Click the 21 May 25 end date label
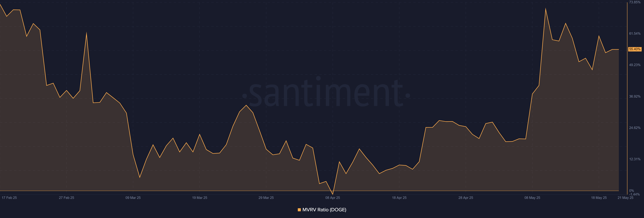This screenshot has width=644, height=218. [625, 198]
